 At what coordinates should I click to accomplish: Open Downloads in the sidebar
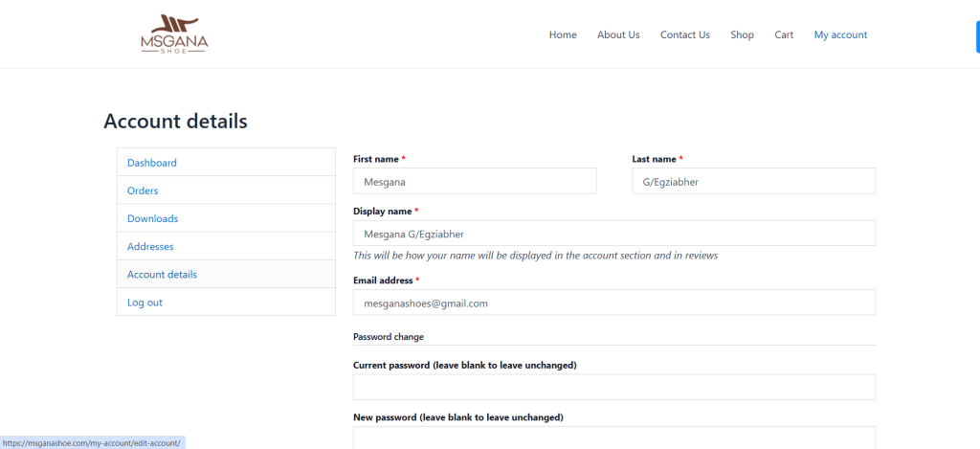(x=152, y=218)
